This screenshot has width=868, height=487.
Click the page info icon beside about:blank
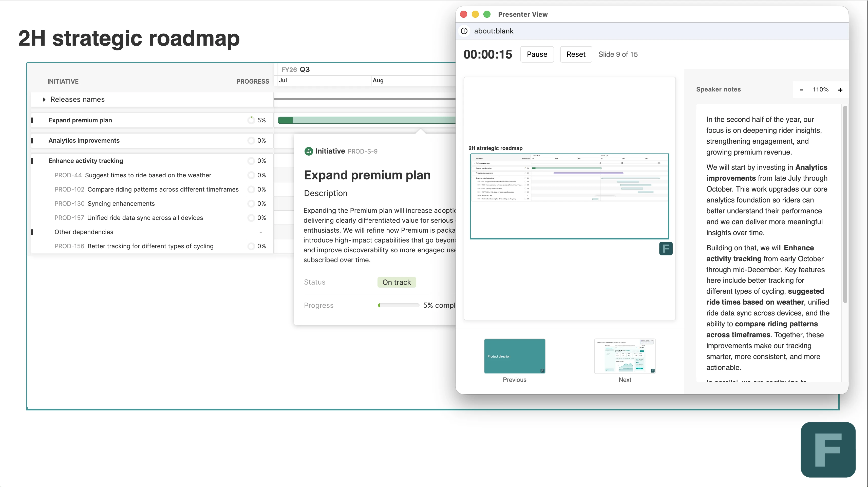coord(464,31)
